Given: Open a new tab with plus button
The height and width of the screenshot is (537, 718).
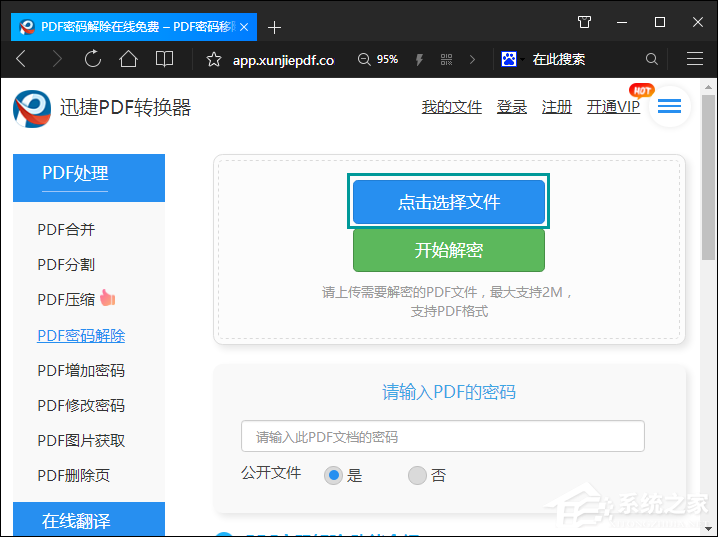Looking at the screenshot, I should click(274, 28).
